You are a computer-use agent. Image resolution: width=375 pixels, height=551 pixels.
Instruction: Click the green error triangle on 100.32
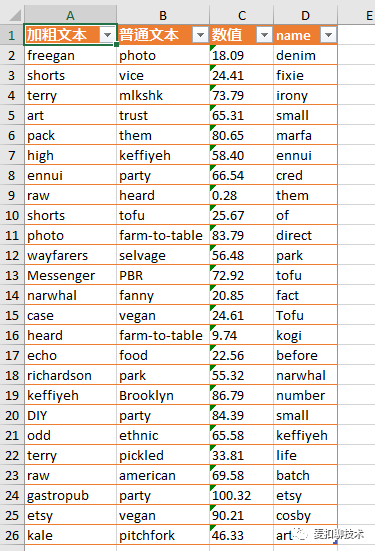[x=212, y=487]
